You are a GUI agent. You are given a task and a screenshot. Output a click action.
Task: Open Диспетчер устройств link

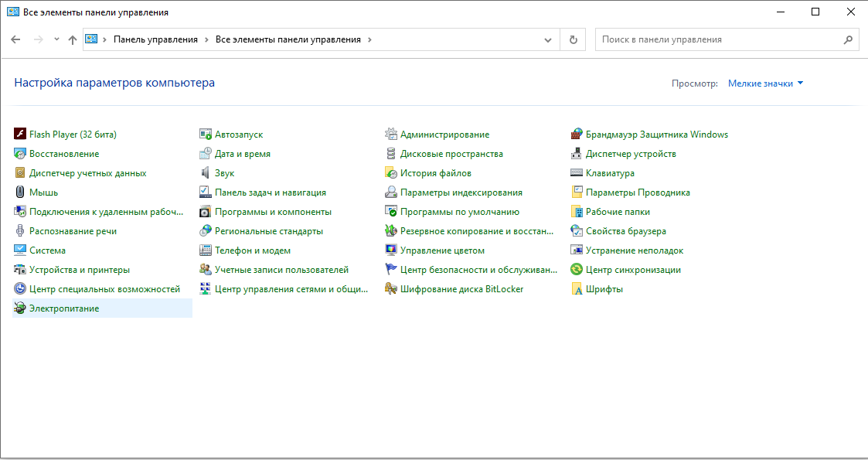pos(631,154)
